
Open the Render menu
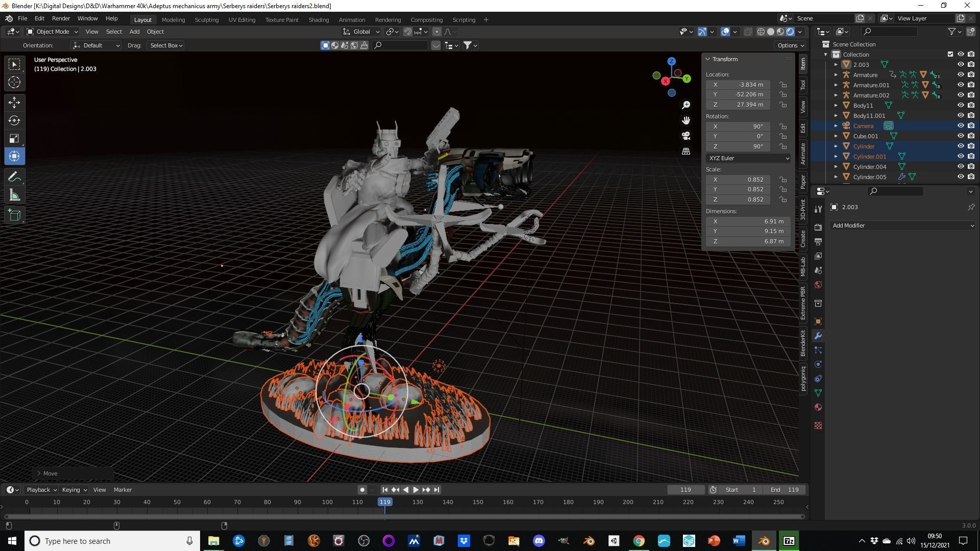(61, 18)
